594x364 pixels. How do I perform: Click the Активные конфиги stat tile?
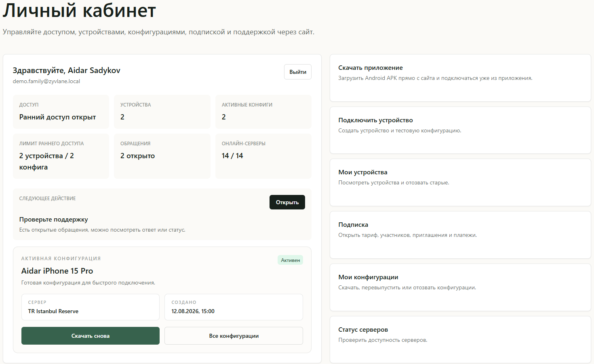pyautogui.click(x=263, y=112)
